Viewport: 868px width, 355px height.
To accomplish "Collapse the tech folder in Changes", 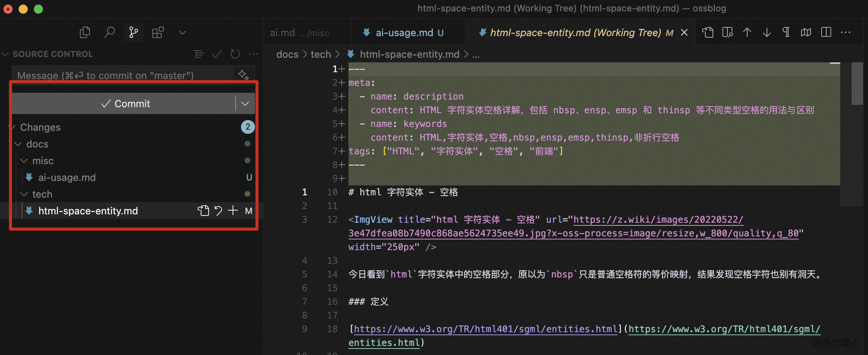I will 24,194.
